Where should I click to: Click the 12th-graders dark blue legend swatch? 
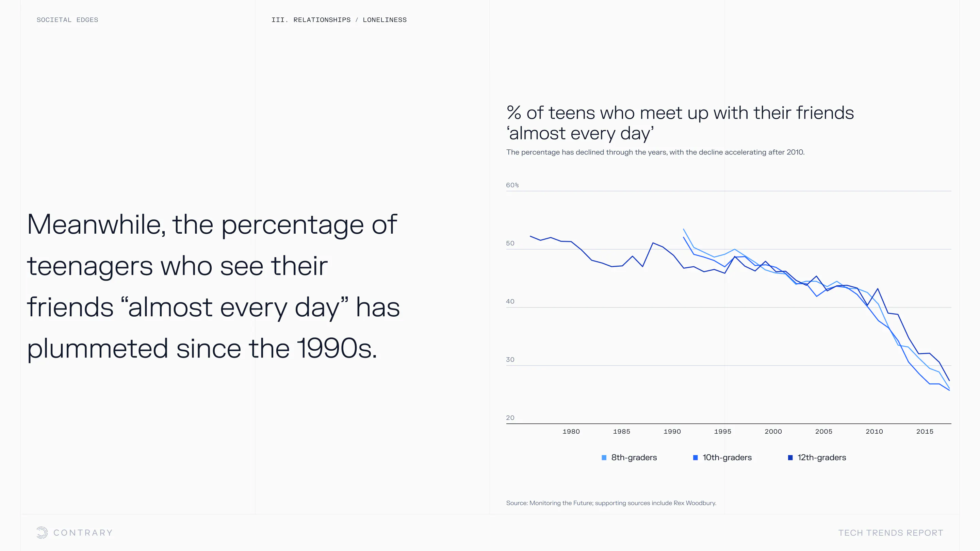tap(790, 457)
